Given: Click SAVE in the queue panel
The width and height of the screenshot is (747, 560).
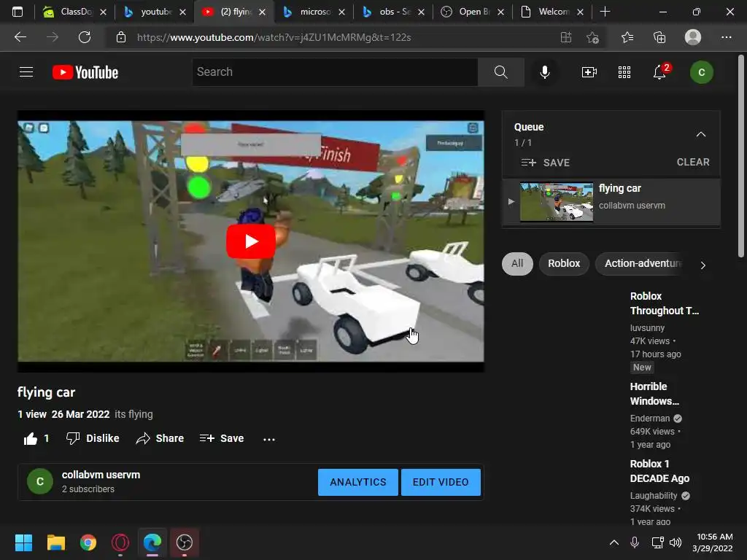Looking at the screenshot, I should click(x=545, y=163).
